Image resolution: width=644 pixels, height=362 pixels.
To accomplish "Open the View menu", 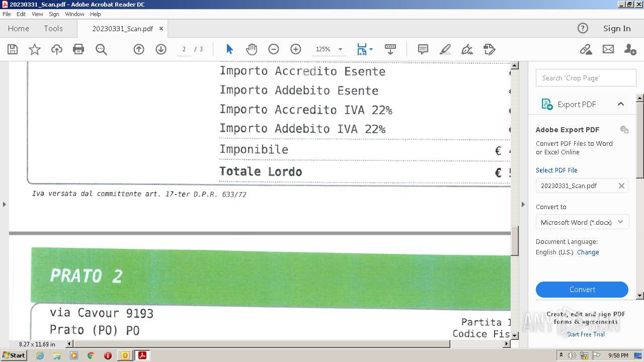I will pyautogui.click(x=37, y=14).
